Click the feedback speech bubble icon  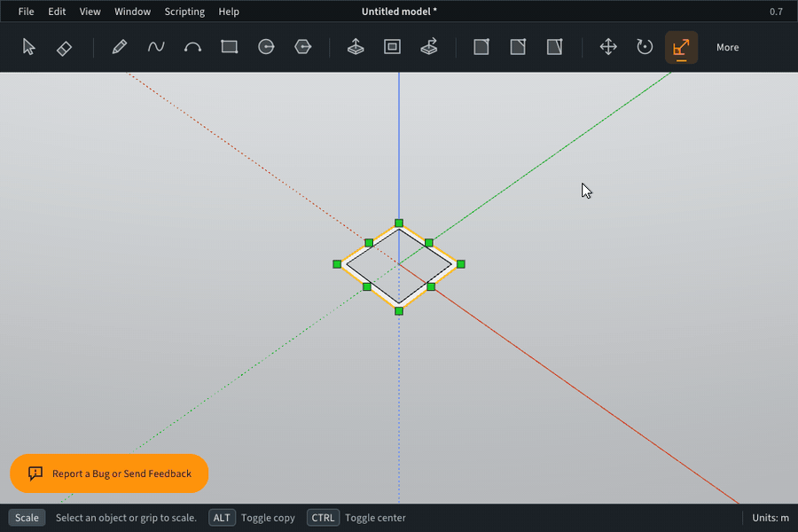pos(35,473)
